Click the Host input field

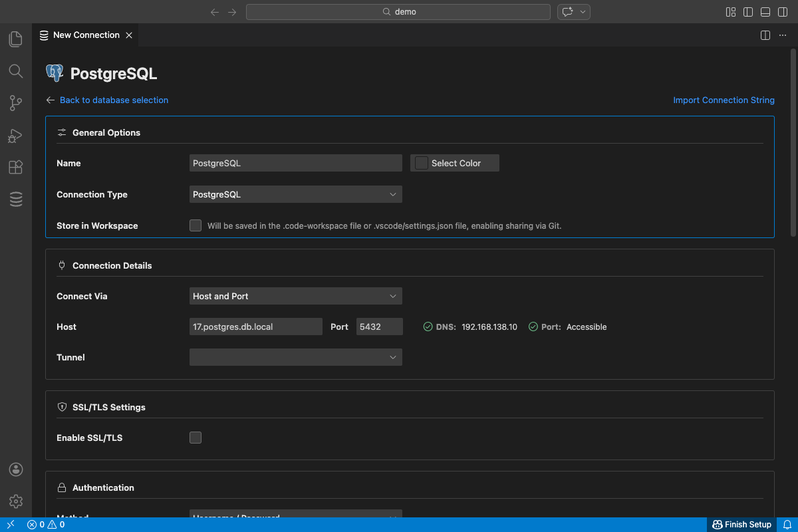255,327
